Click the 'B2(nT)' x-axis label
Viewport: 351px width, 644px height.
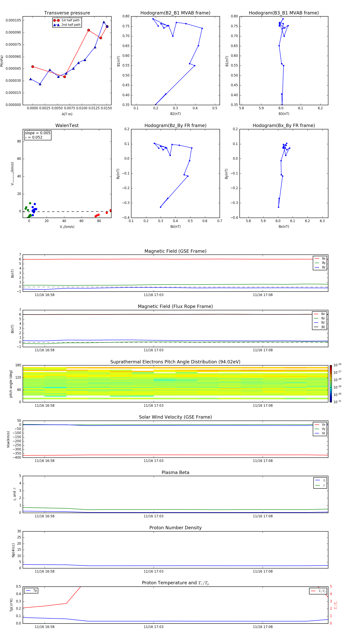click(x=175, y=114)
